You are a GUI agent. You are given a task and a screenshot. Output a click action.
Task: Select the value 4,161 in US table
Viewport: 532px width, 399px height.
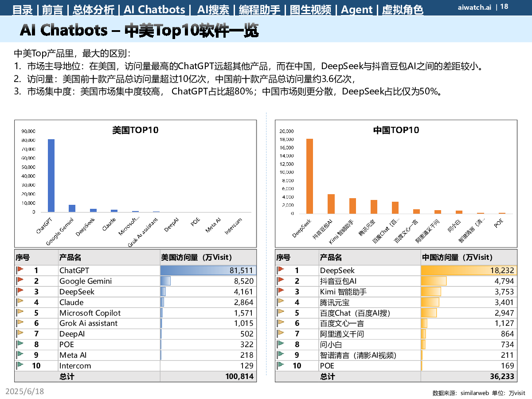244,292
